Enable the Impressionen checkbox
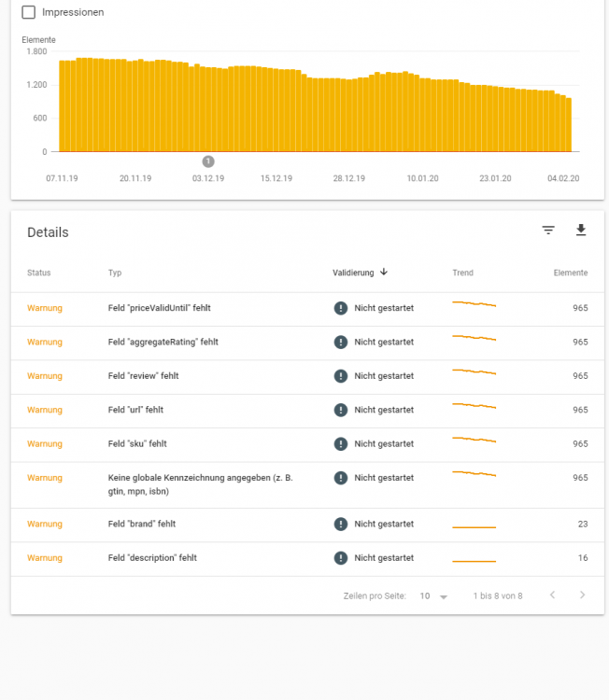The width and height of the screenshot is (609, 700). pos(29,12)
